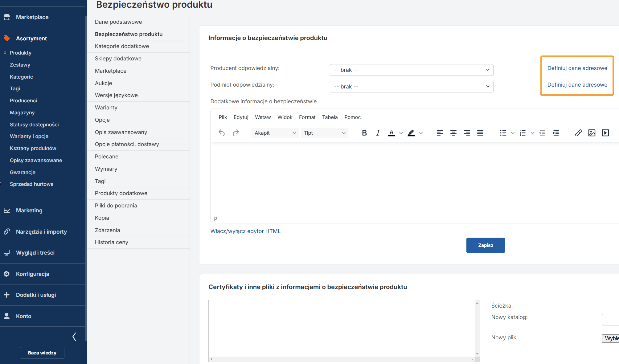Insert link using chain icon
This screenshot has width=619, height=364.
[578, 133]
